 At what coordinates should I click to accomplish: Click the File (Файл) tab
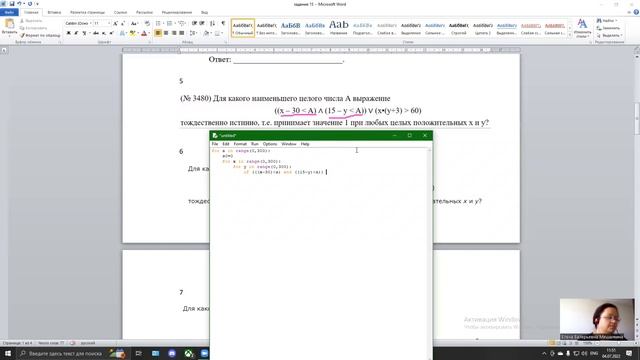pos(9,12)
